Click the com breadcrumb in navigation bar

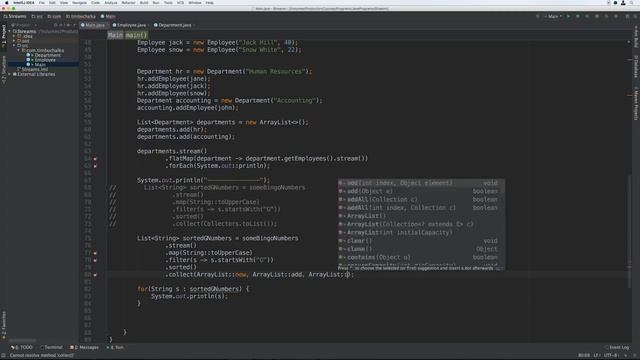click(54, 16)
